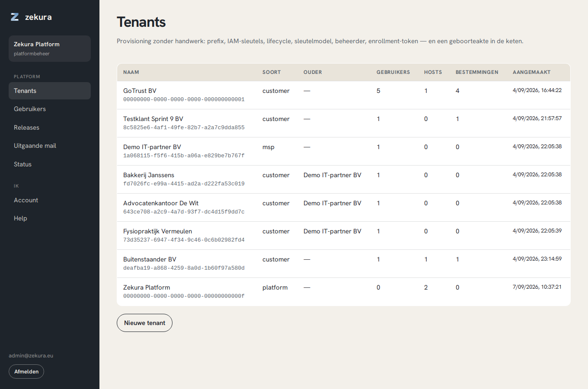Open Account settings in the sidebar

point(50,200)
